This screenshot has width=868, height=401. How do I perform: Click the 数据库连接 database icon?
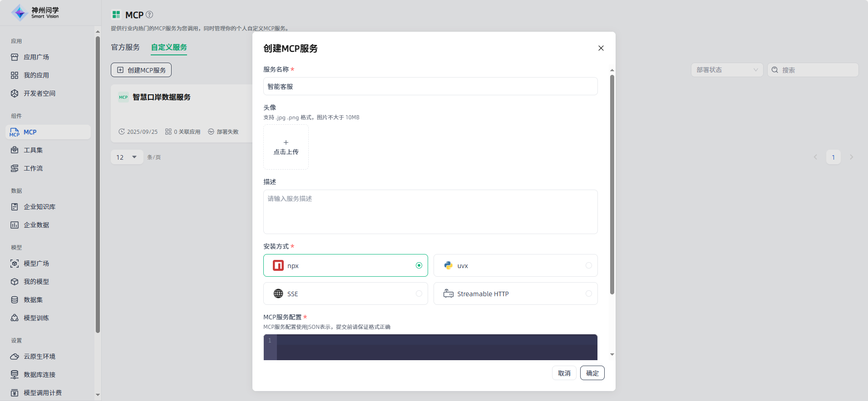click(x=15, y=375)
